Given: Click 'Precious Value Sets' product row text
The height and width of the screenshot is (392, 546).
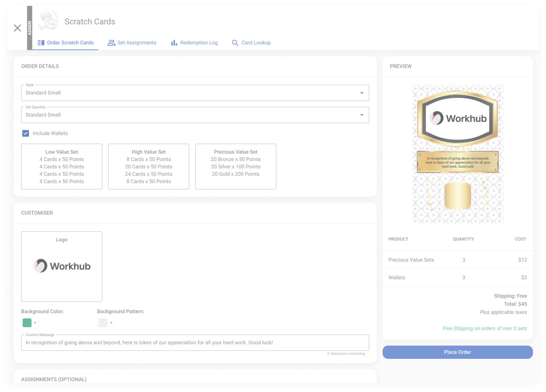Looking at the screenshot, I should (411, 260).
